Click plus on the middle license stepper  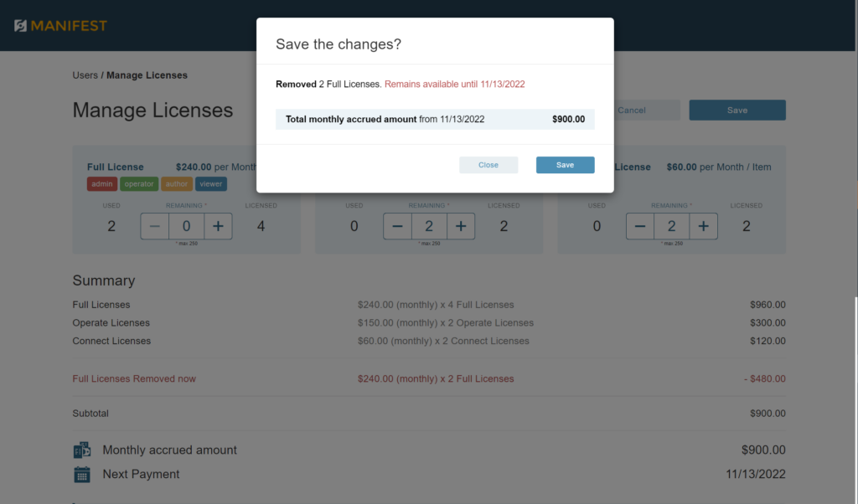[461, 226]
